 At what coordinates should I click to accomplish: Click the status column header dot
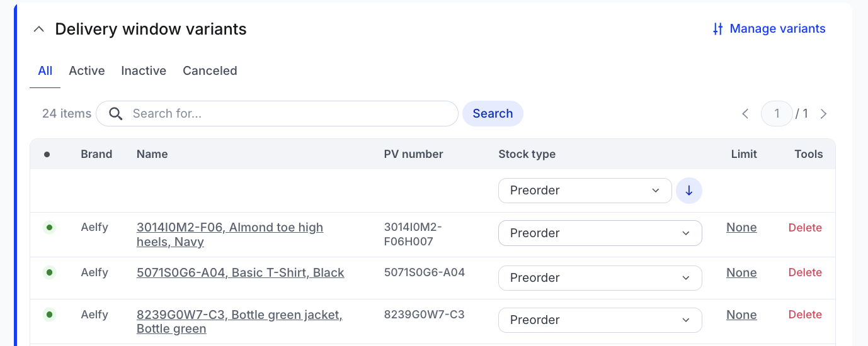click(x=47, y=154)
